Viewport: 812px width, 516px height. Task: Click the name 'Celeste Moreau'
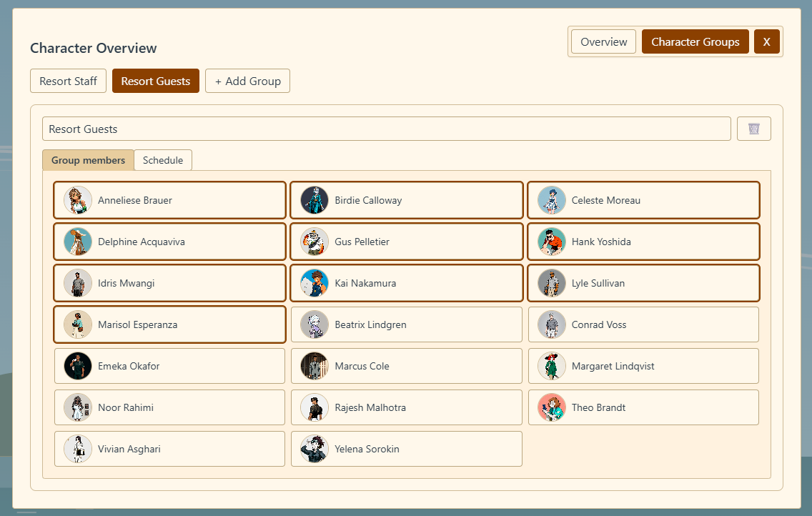[x=606, y=200]
